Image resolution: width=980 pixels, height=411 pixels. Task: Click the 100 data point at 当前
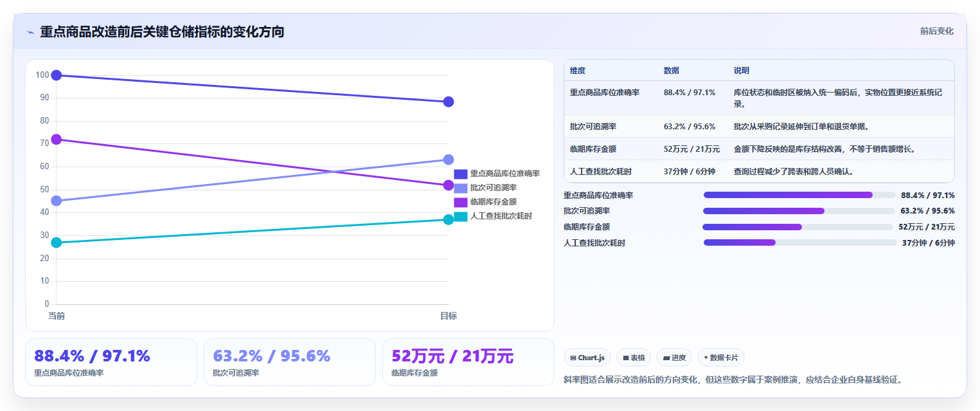(x=56, y=75)
